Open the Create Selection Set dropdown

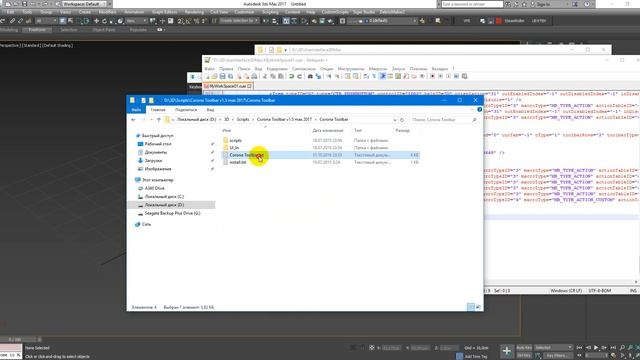tap(239, 21)
